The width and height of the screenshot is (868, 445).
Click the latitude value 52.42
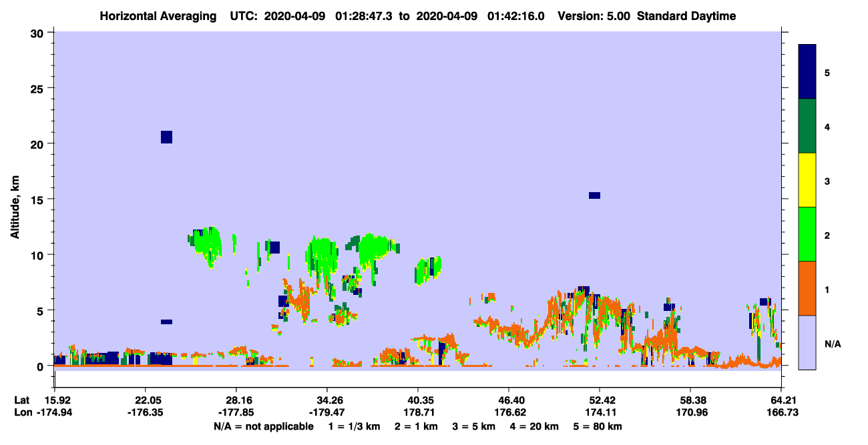pyautogui.click(x=600, y=400)
